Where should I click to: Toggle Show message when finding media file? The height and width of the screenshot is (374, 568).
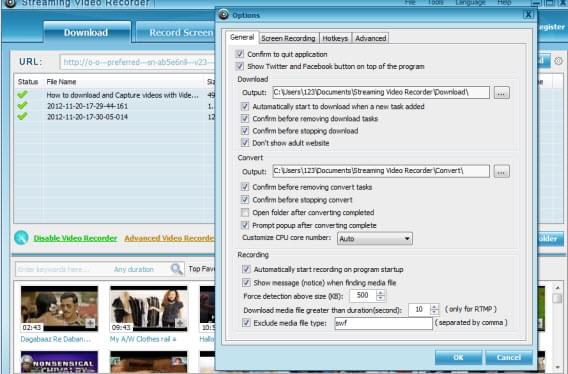pyautogui.click(x=246, y=283)
